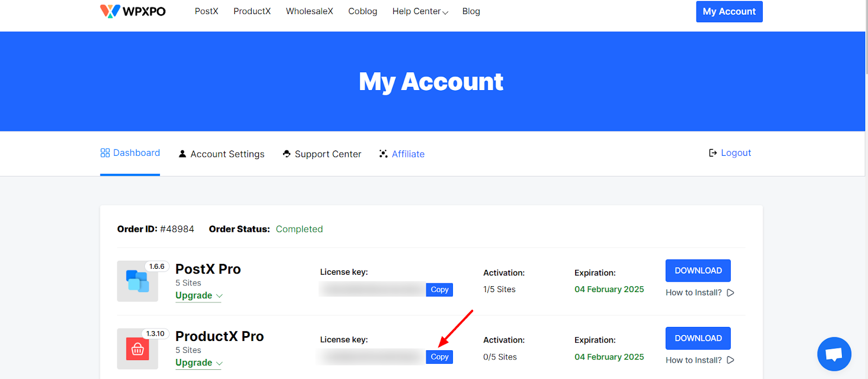The width and height of the screenshot is (868, 379).
Task: Click the Dashboard grid icon
Action: point(105,153)
